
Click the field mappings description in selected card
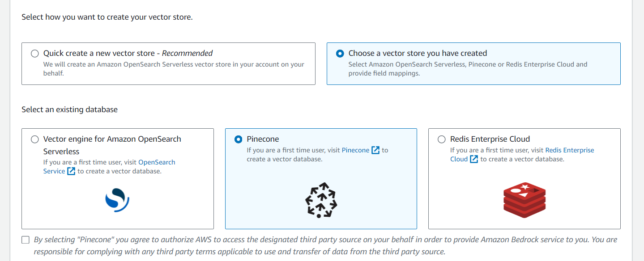point(468,69)
